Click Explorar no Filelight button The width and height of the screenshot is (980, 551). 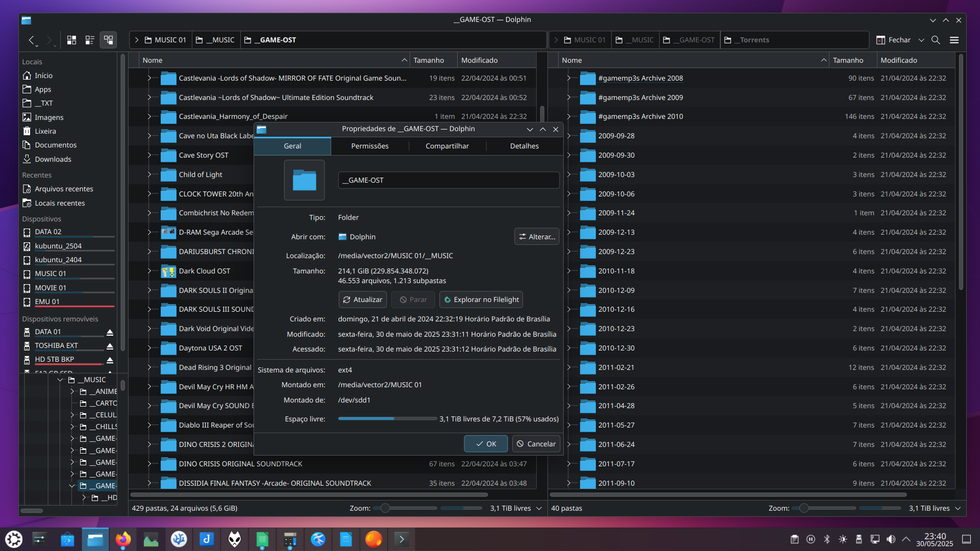pos(481,299)
